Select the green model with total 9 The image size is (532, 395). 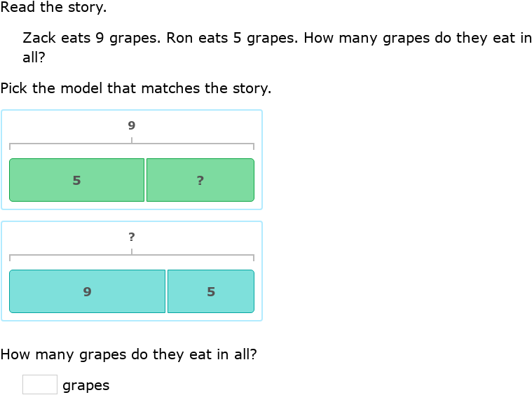132,159
